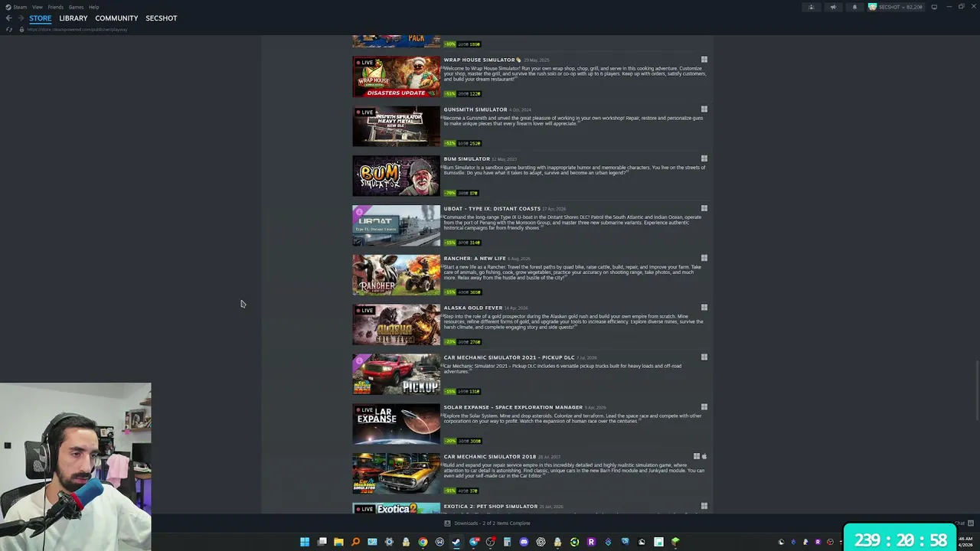Click the Alaska Gold Fever thumbnail

[x=397, y=325]
